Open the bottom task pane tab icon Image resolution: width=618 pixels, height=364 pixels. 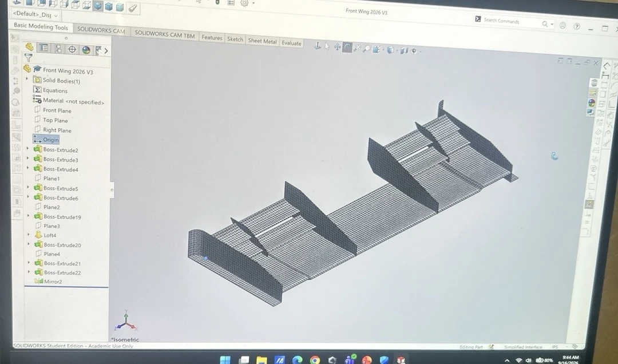[591, 112]
